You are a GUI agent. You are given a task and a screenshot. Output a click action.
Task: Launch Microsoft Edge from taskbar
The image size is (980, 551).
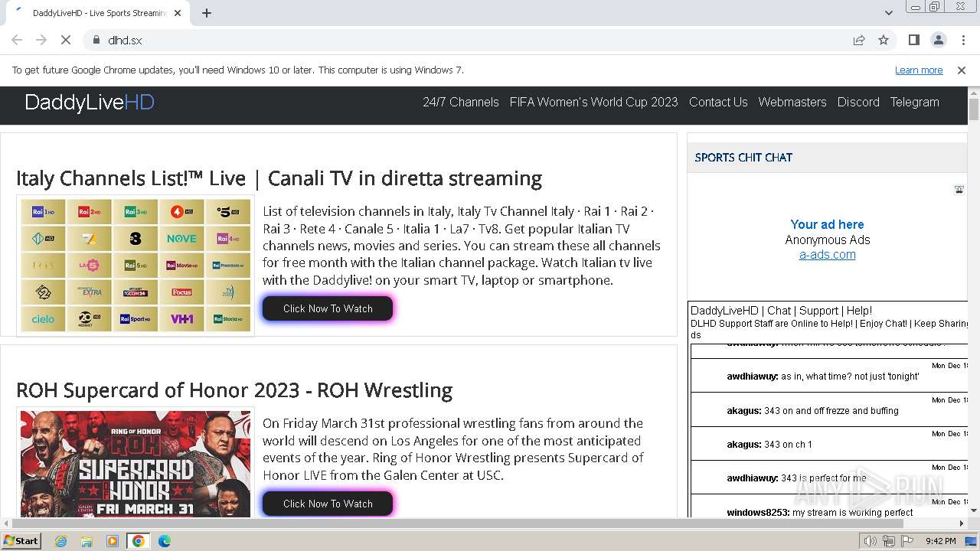point(164,541)
